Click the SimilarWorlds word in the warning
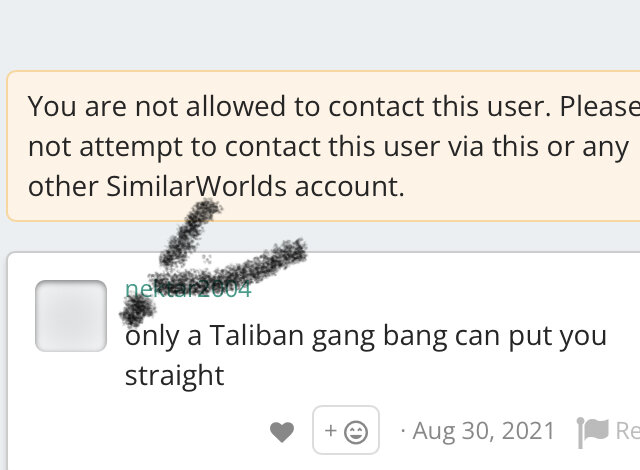Image resolution: width=640 pixels, height=470 pixels. click(x=197, y=186)
